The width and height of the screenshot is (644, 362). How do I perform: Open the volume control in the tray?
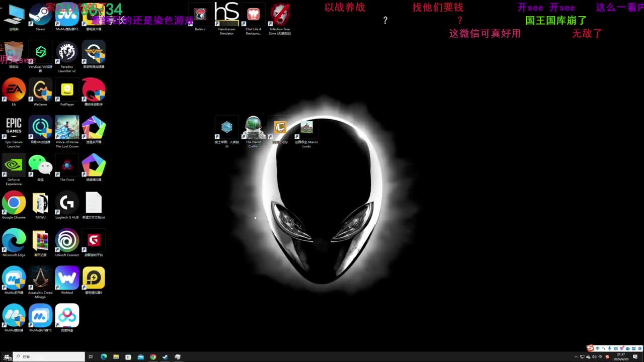(x=594, y=357)
